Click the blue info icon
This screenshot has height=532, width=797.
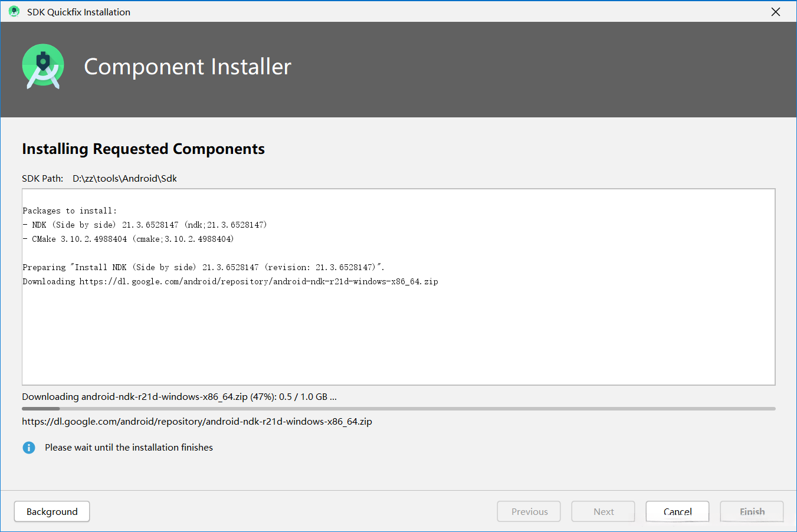[29, 448]
